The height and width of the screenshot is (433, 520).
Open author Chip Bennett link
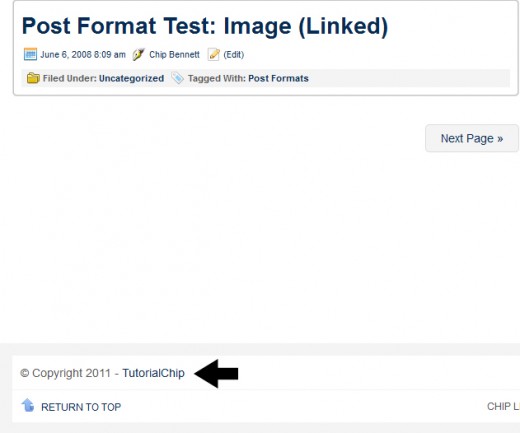174,55
